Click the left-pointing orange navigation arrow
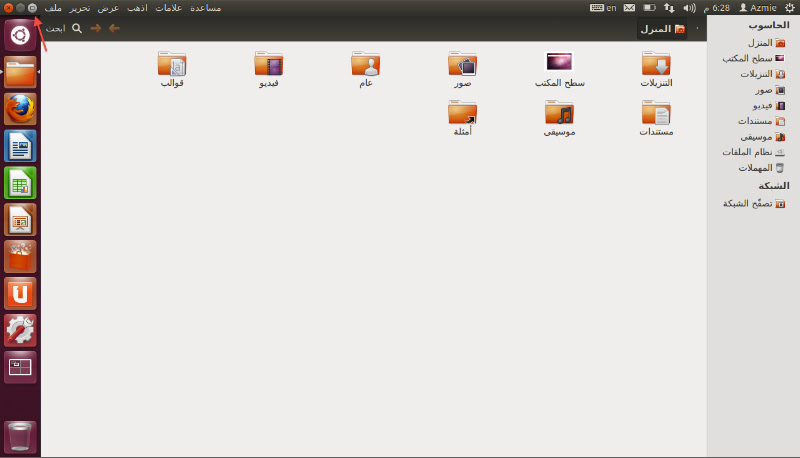This screenshot has width=800, height=458. click(x=114, y=29)
